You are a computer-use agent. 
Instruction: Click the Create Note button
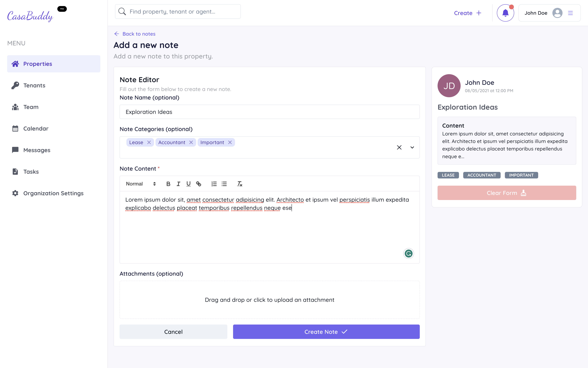tap(326, 332)
